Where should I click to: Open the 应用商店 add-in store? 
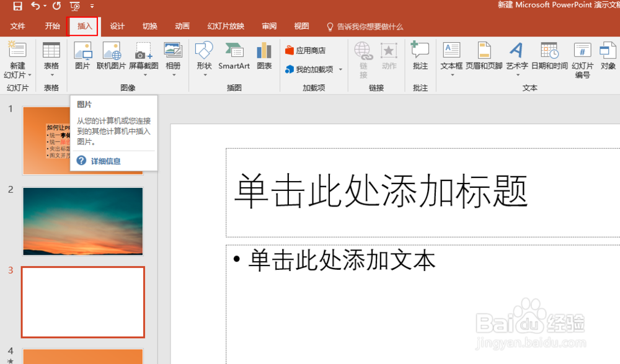point(306,50)
